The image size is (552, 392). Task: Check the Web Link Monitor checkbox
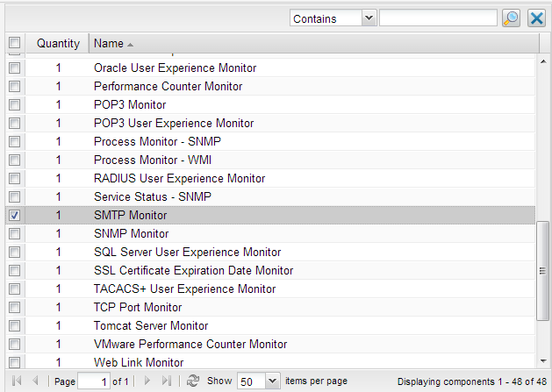pos(15,362)
